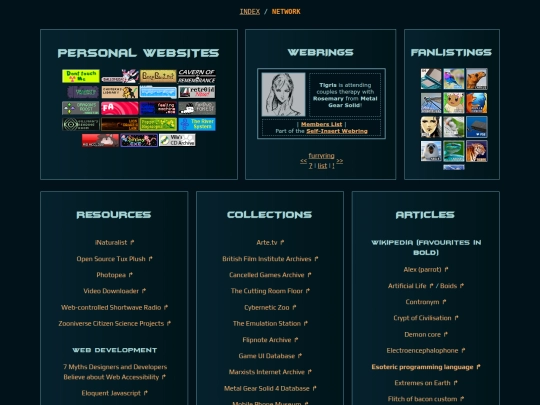
Task: Visit the Flipnote Archive link
Action: [x=270, y=340]
